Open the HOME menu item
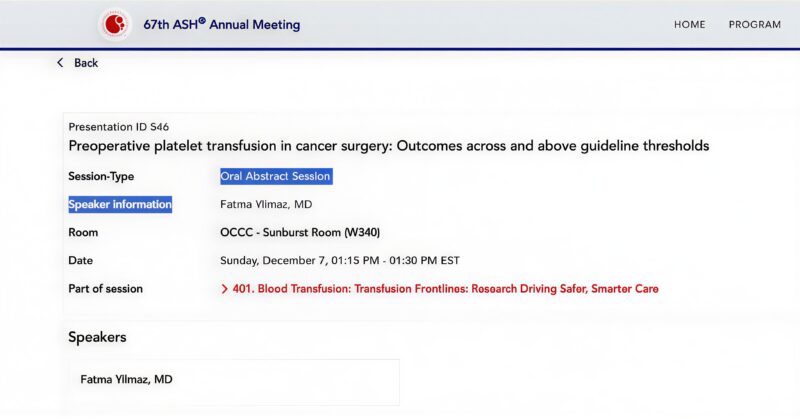 pos(689,25)
